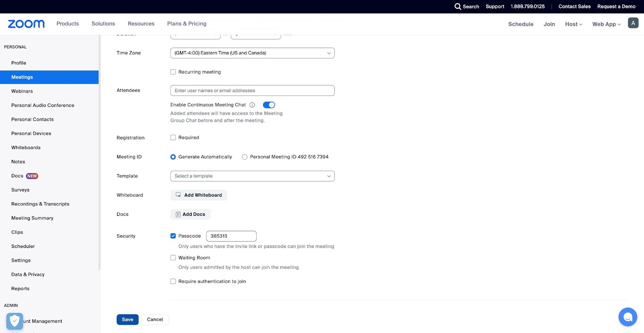This screenshot has height=333, width=644.
Task: Toggle Enable Continuous Meeting Chat switch
Action: click(x=269, y=105)
